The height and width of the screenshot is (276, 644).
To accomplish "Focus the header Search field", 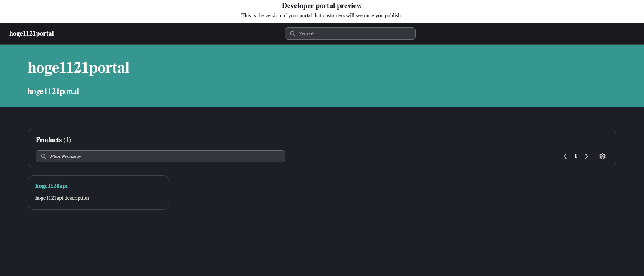I will click(x=354, y=33).
